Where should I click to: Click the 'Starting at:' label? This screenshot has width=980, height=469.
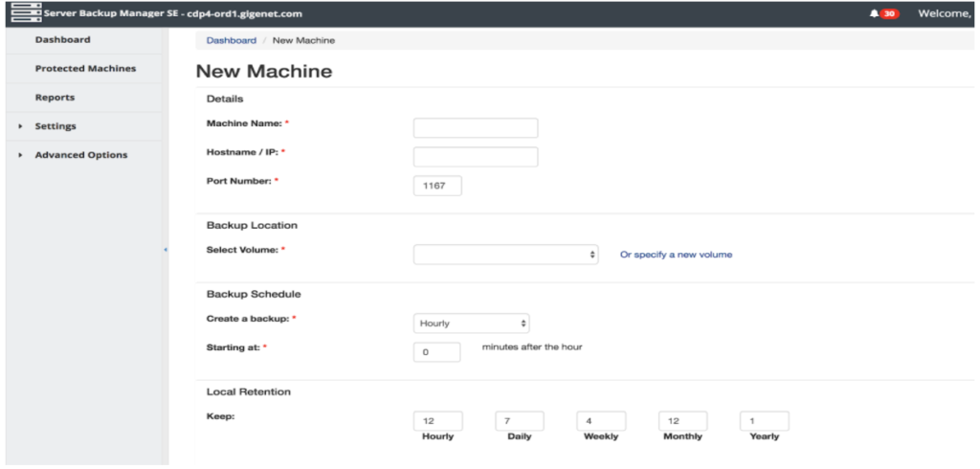click(234, 347)
